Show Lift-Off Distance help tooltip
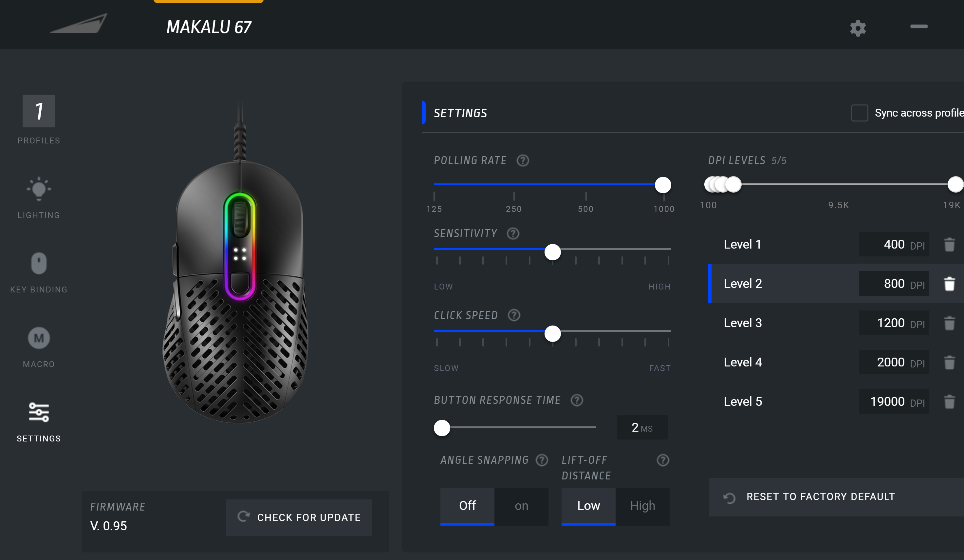Viewport: 964px width, 560px height. click(662, 460)
